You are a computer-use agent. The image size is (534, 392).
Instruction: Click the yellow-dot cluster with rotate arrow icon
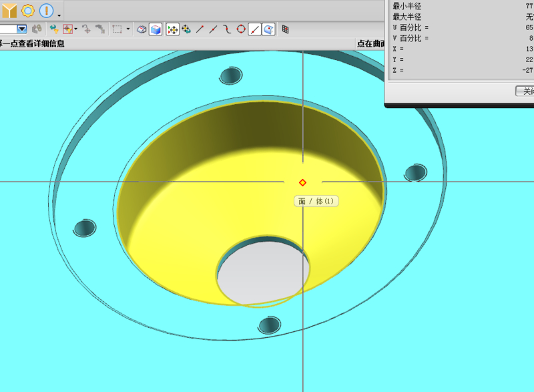coord(186,29)
